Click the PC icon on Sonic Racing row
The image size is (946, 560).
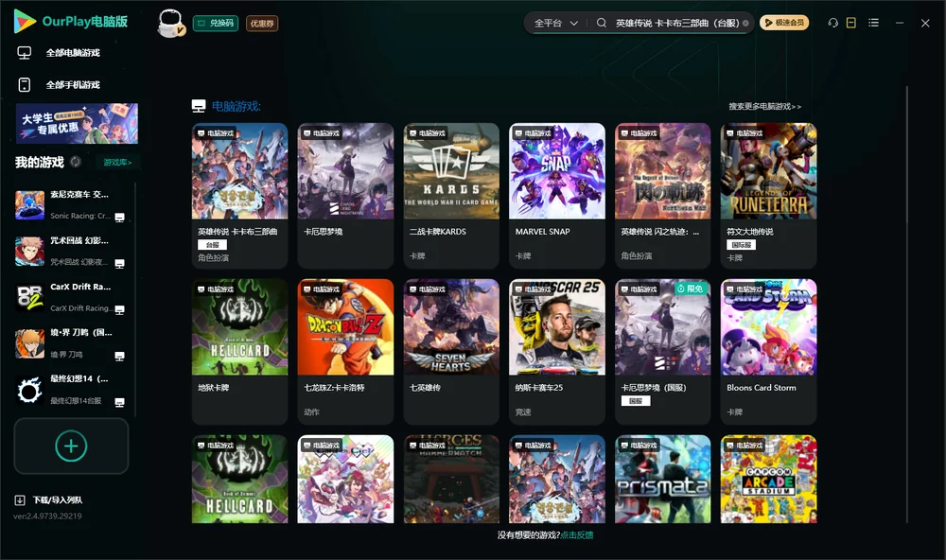pyautogui.click(x=119, y=218)
